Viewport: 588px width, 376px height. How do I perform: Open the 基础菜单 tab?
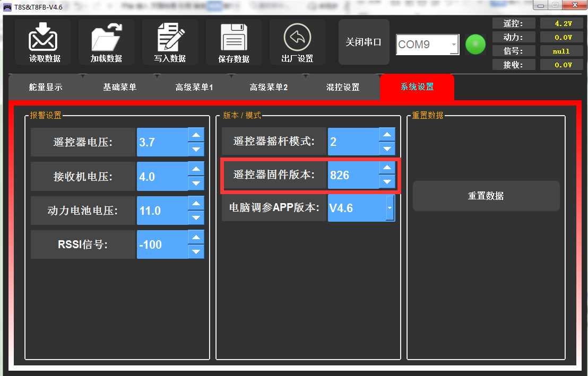(120, 87)
